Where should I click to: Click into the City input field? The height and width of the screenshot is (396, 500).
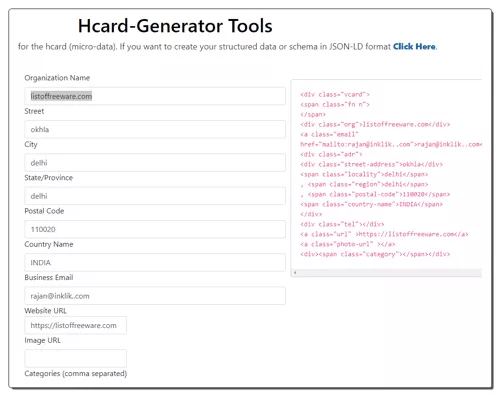tap(155, 163)
